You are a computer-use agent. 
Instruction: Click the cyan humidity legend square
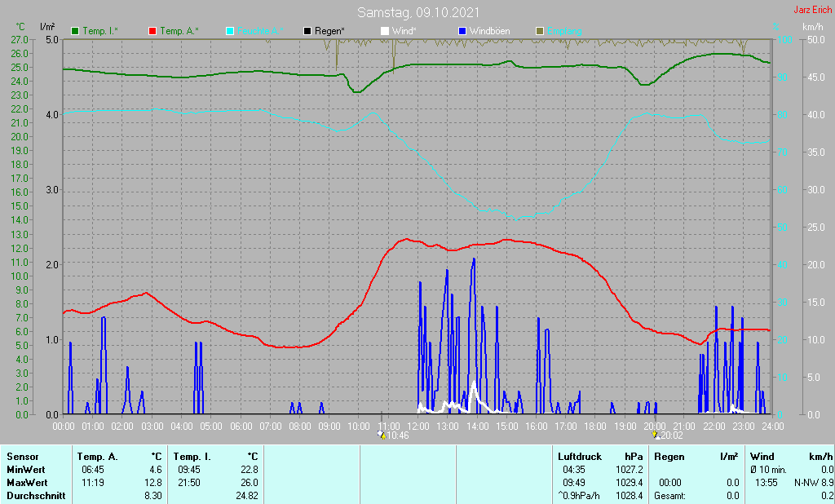coord(230,31)
